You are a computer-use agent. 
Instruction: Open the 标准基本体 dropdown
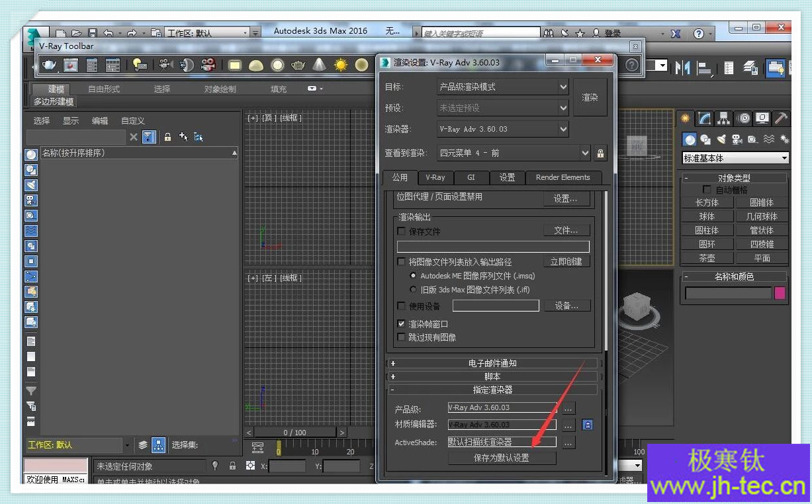736,158
